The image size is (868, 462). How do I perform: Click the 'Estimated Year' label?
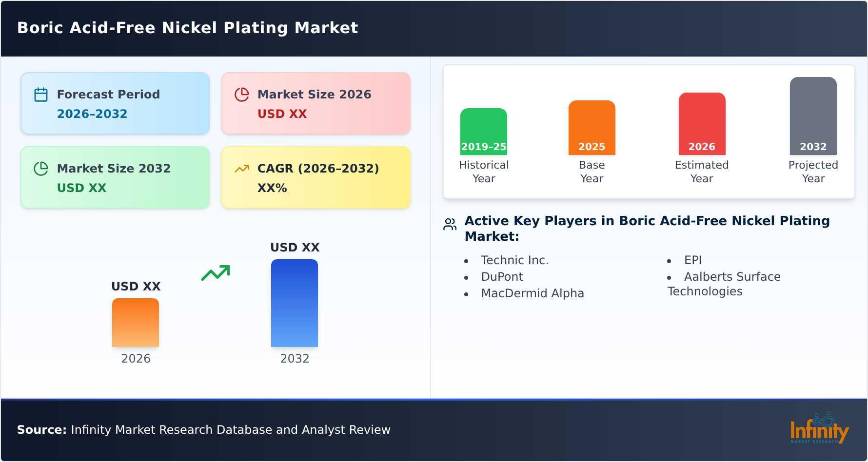pos(702,172)
